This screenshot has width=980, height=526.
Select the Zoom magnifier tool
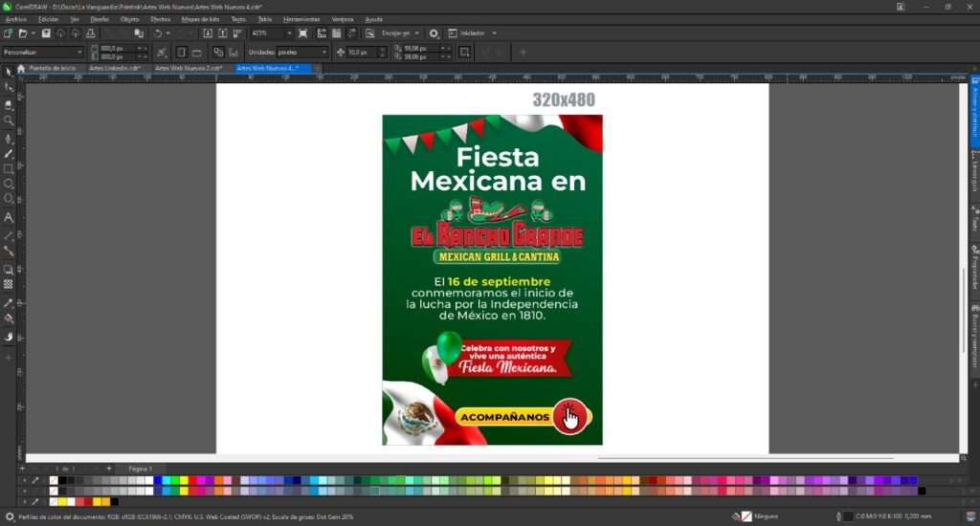click(9, 121)
